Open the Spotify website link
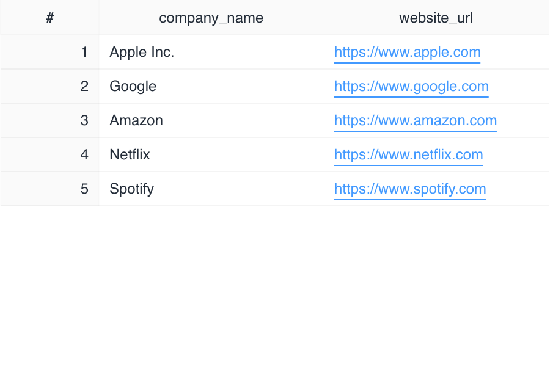Viewport: 550px width, 392px height. click(409, 189)
